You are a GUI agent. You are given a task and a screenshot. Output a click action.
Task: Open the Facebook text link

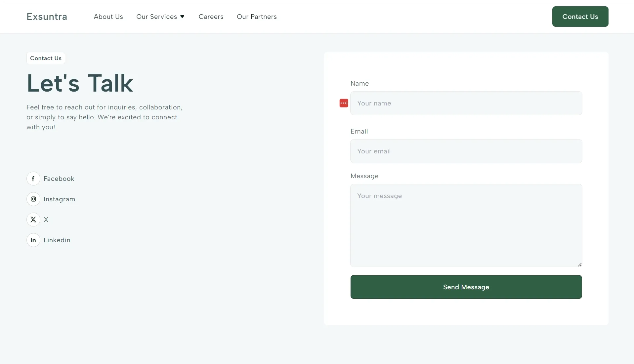coord(59,179)
